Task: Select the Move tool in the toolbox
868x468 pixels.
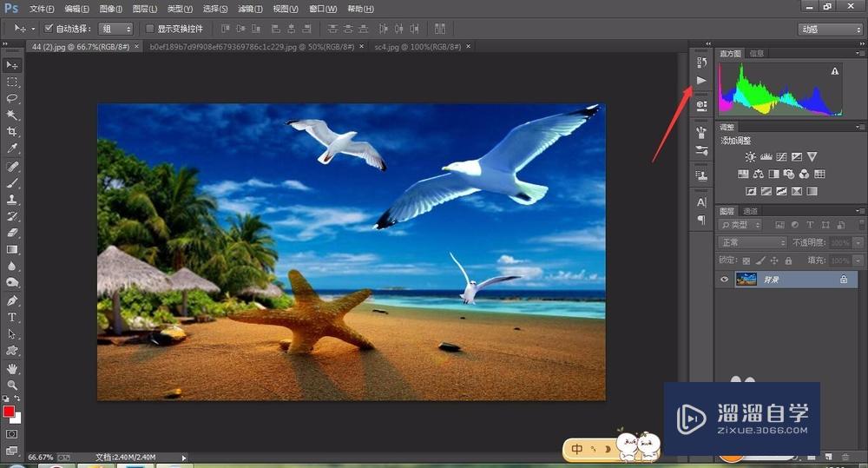Action: (11, 65)
